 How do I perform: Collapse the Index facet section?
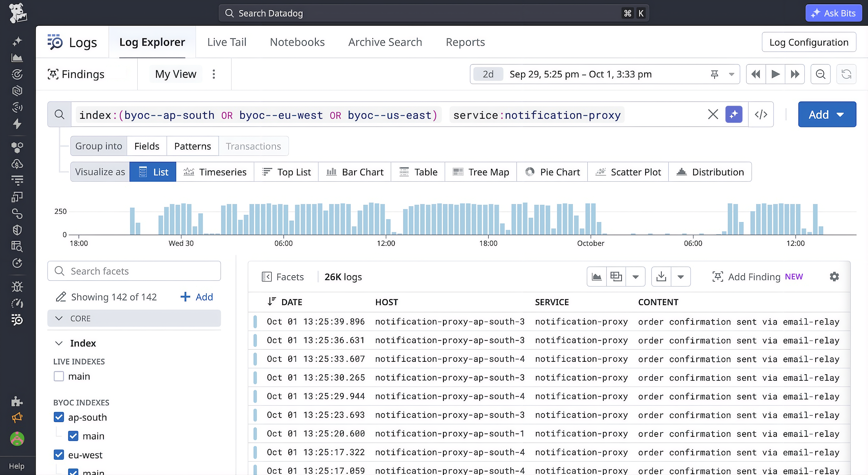tap(59, 343)
